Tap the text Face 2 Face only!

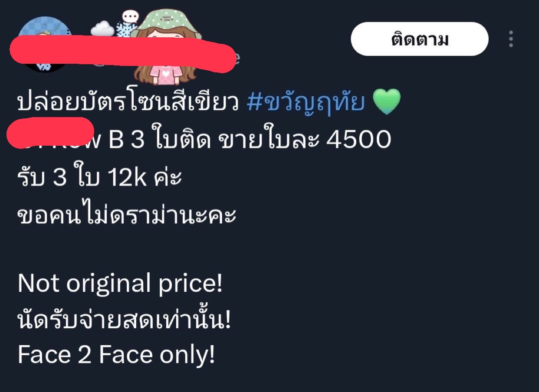click(x=116, y=355)
